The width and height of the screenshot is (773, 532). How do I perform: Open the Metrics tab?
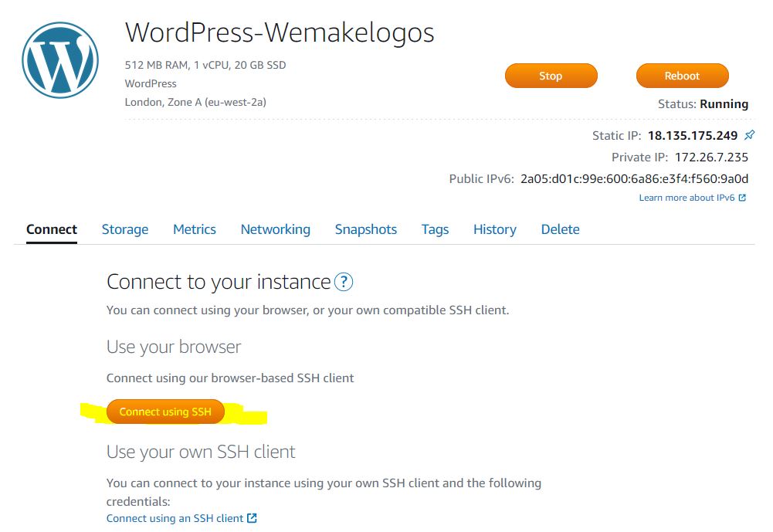click(x=195, y=229)
